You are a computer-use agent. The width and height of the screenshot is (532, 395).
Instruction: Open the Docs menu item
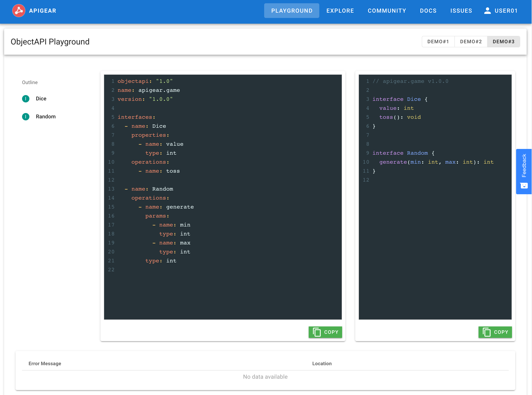(428, 11)
